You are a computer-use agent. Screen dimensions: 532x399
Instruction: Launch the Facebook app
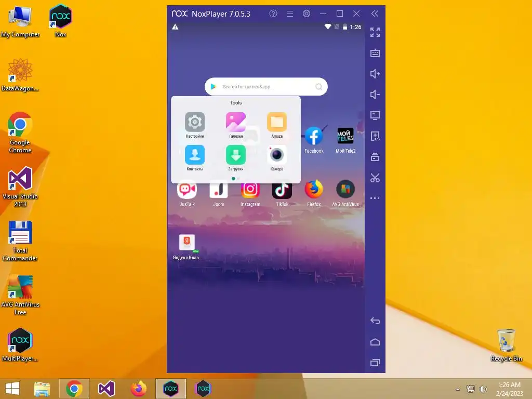[314, 140]
